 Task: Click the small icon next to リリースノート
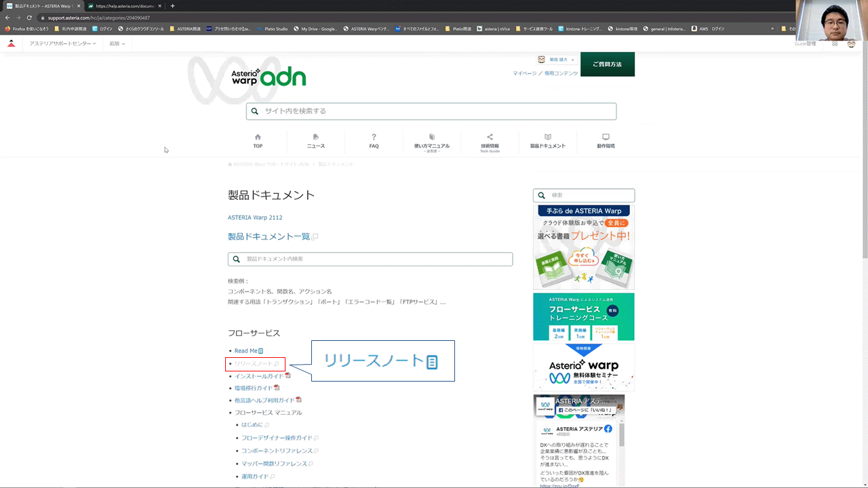(277, 364)
